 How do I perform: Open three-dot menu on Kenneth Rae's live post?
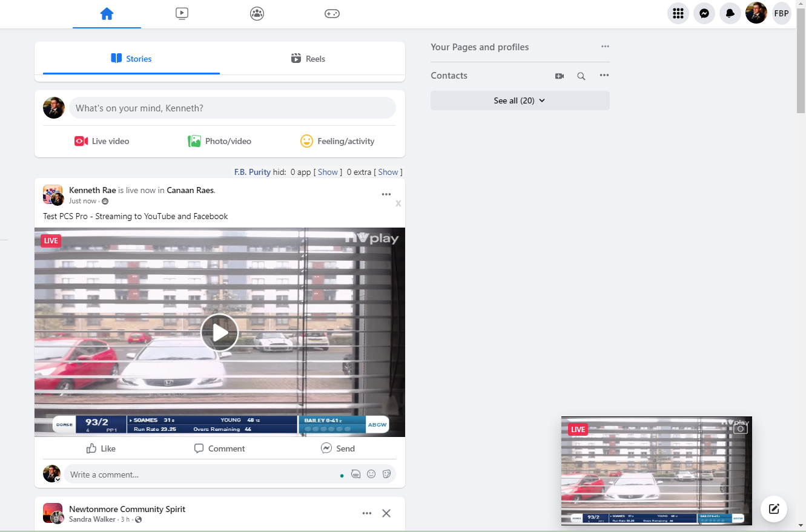[386, 194]
